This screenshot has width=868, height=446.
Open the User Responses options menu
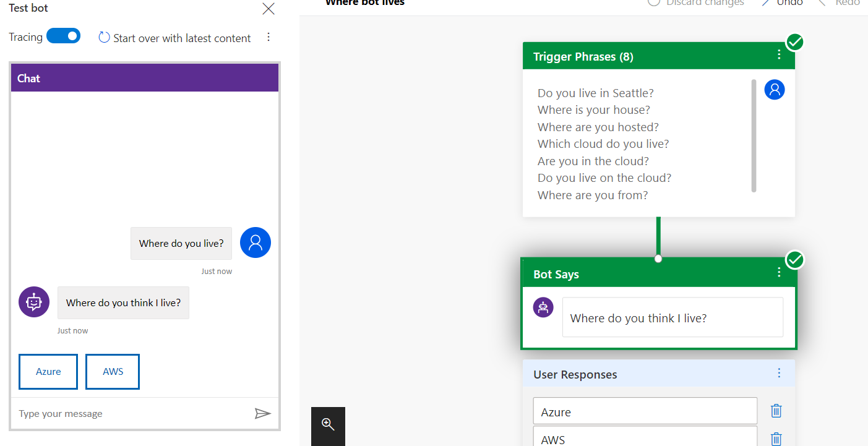click(779, 373)
